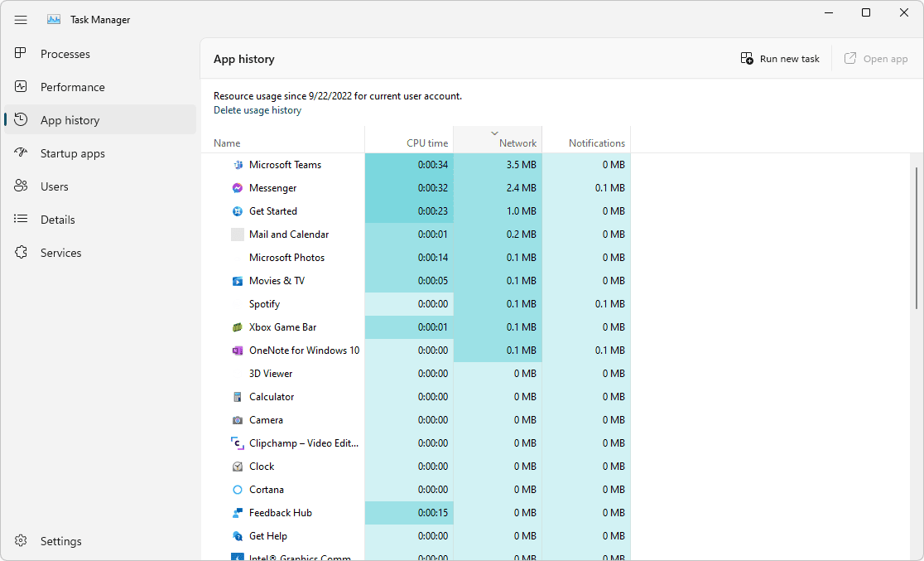The height and width of the screenshot is (561, 924).
Task: Open Task Manager Settings gear
Action: 20,540
